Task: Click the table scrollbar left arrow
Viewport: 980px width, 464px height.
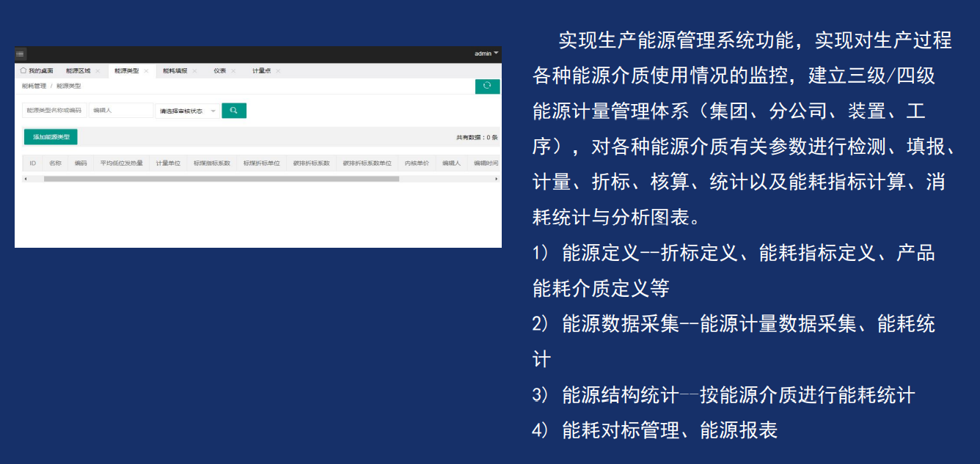Action: click(25, 179)
